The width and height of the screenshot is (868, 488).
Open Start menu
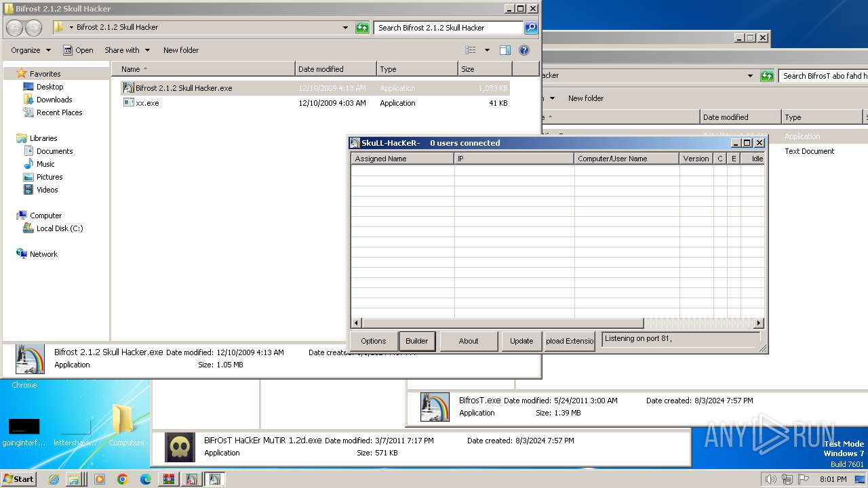(x=18, y=479)
